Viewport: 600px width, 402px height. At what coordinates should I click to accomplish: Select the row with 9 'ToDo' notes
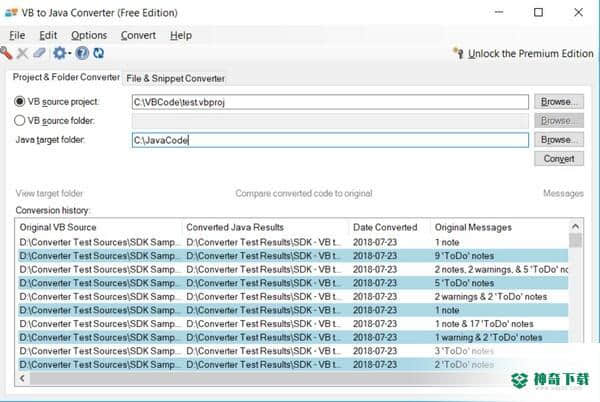293,256
